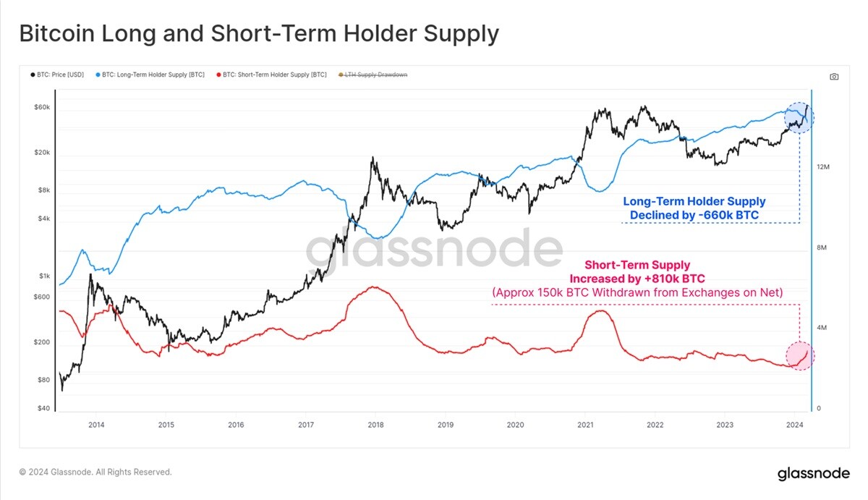The width and height of the screenshot is (868, 500).
Task: Click the pink highlighted circle on STH supply
Action: point(800,355)
